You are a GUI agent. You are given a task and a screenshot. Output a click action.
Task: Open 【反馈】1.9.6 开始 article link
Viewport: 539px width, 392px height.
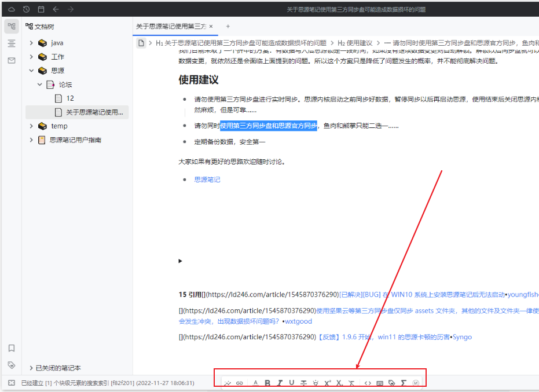[x=383, y=337]
